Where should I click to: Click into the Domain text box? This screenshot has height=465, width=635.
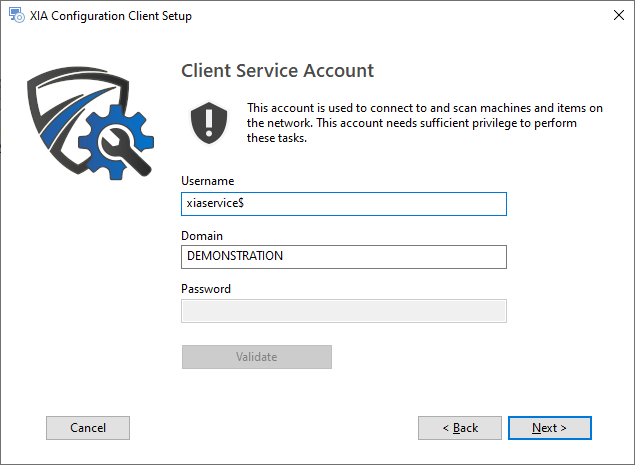click(343, 257)
